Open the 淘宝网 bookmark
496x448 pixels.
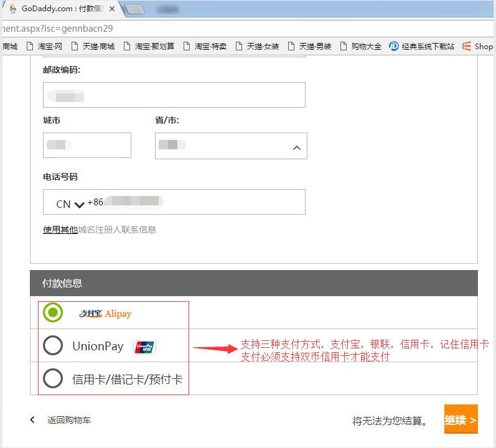click(x=45, y=47)
